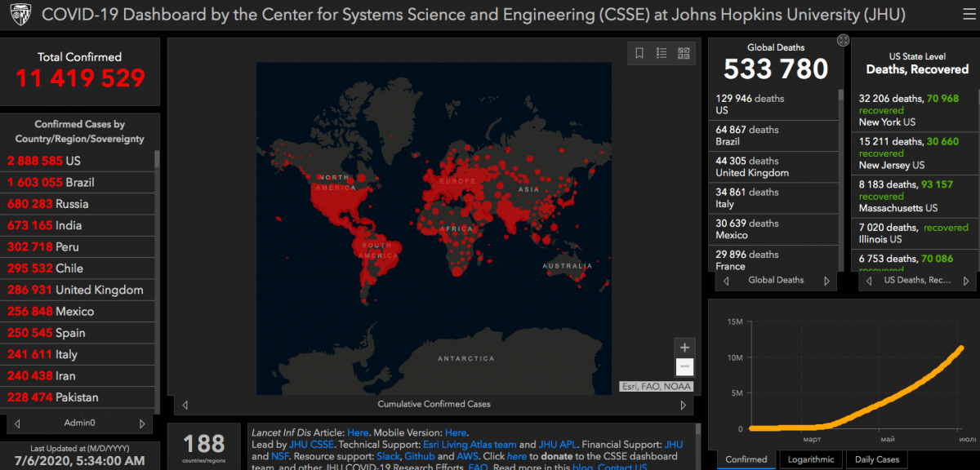
Task: Click the Total Confirmed 11 419 529 figure
Action: pos(80,78)
